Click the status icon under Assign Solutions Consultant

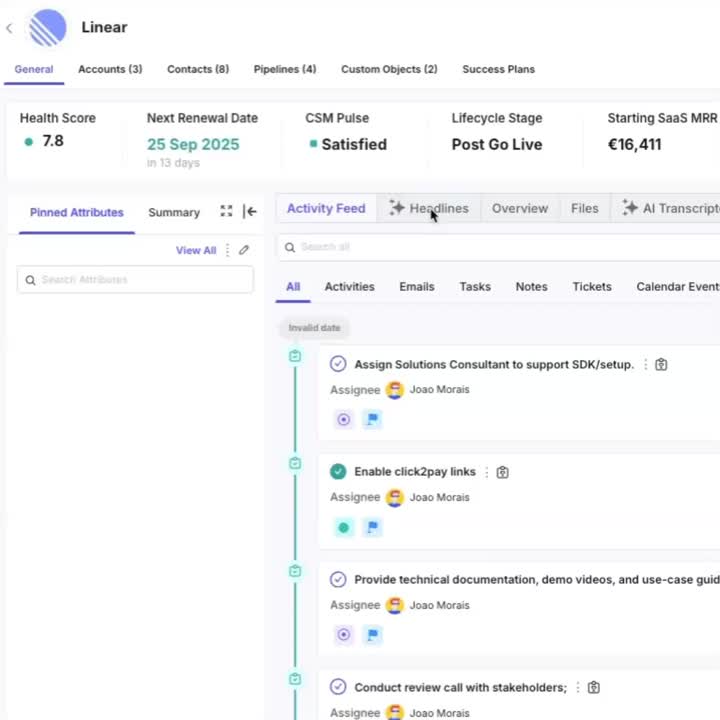tap(343, 419)
